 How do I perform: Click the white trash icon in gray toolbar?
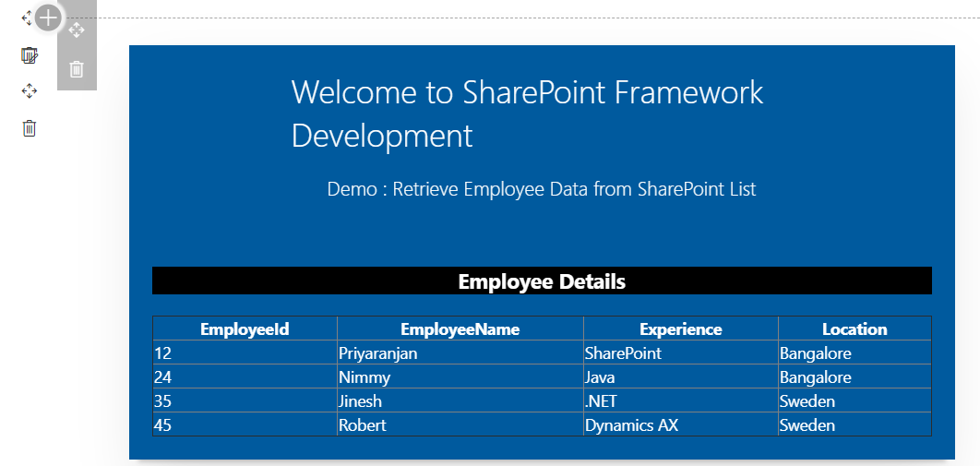[77, 68]
